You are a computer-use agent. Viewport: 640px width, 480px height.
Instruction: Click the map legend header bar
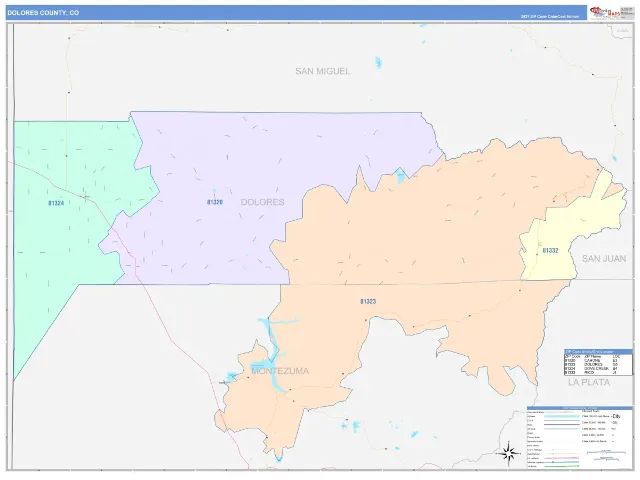pyautogui.click(x=580, y=408)
